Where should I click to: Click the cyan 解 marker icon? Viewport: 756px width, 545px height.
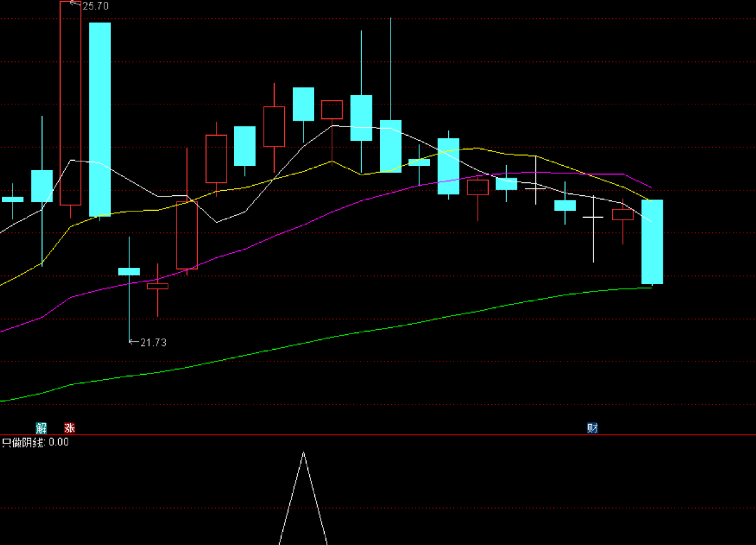tap(41, 428)
